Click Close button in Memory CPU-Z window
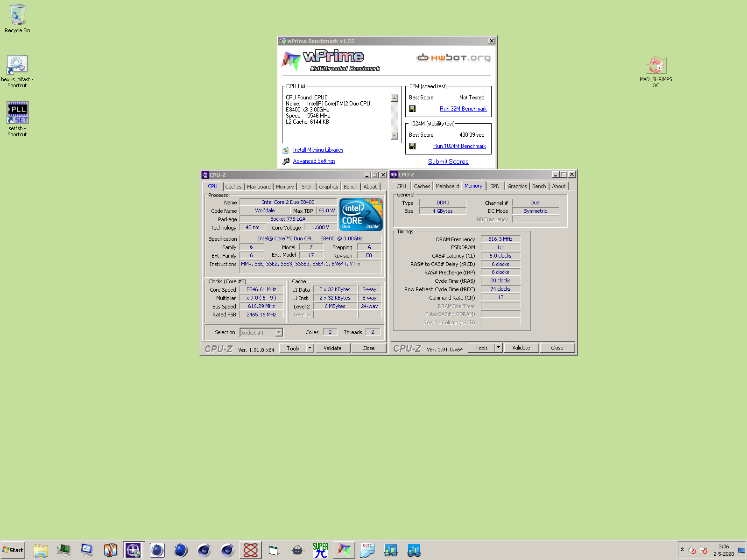747x560 pixels. click(x=557, y=348)
